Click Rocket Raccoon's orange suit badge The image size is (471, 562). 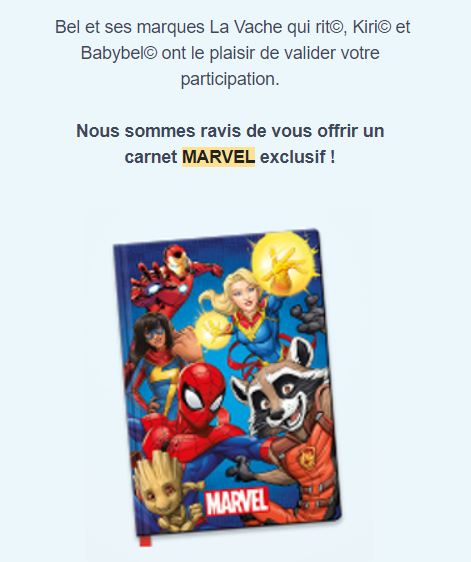(x=305, y=458)
